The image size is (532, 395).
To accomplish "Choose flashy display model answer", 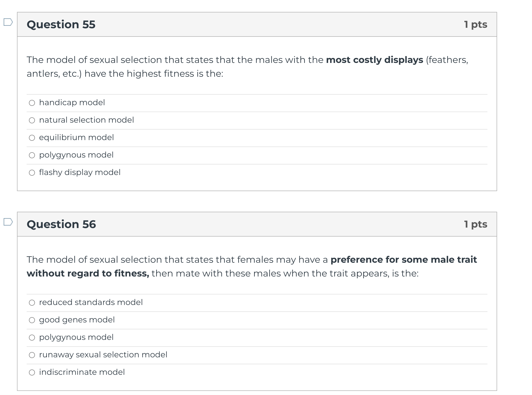I will (32, 173).
